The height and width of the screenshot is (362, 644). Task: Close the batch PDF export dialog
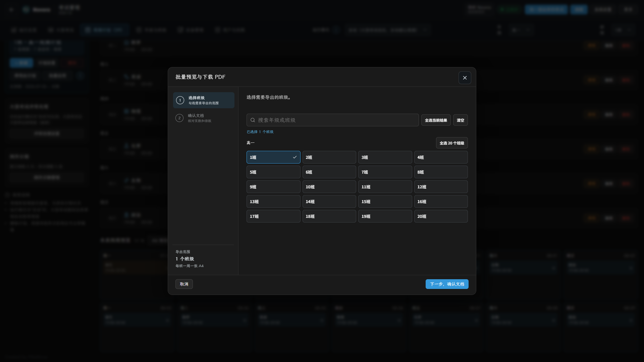point(465,78)
